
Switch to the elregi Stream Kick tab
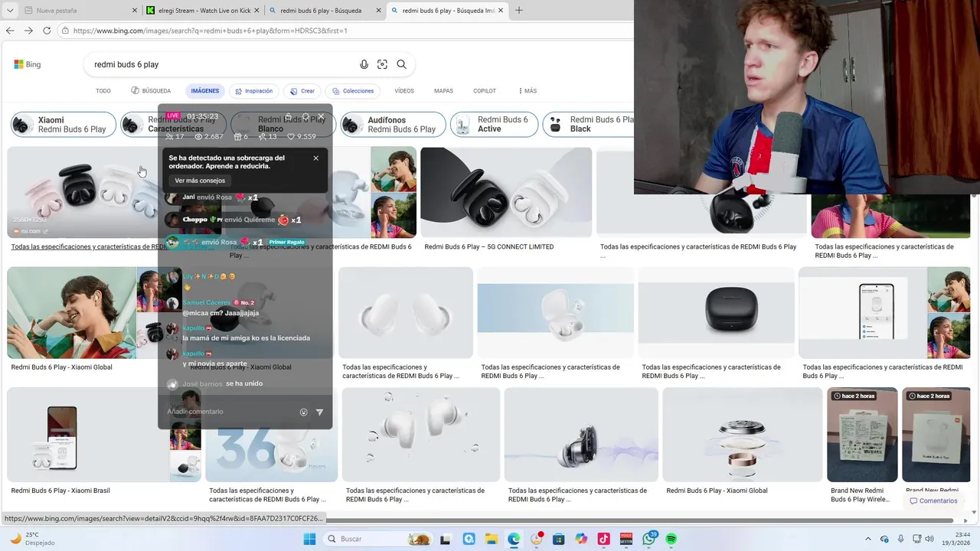point(203,11)
